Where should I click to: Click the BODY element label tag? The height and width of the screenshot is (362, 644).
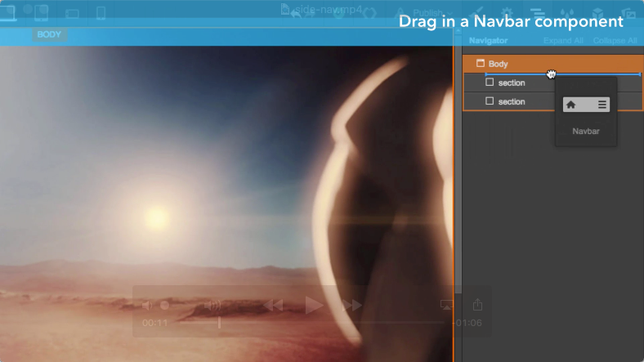coord(49,34)
